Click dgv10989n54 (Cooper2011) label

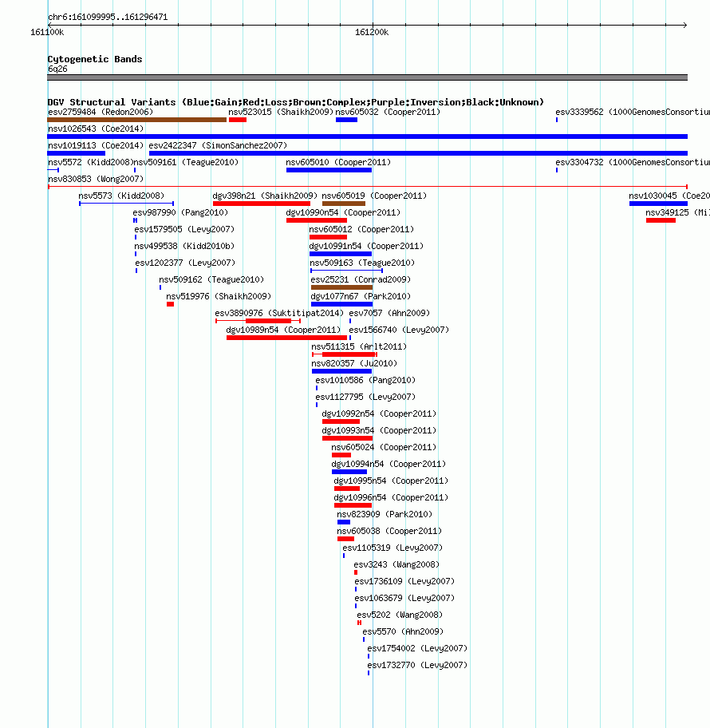pyautogui.click(x=283, y=329)
